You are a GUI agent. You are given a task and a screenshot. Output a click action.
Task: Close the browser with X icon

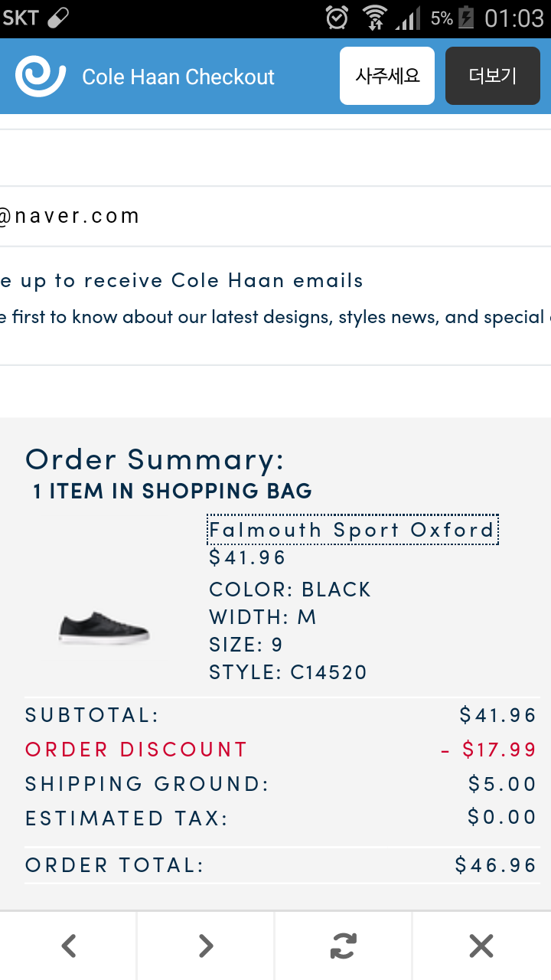click(481, 946)
